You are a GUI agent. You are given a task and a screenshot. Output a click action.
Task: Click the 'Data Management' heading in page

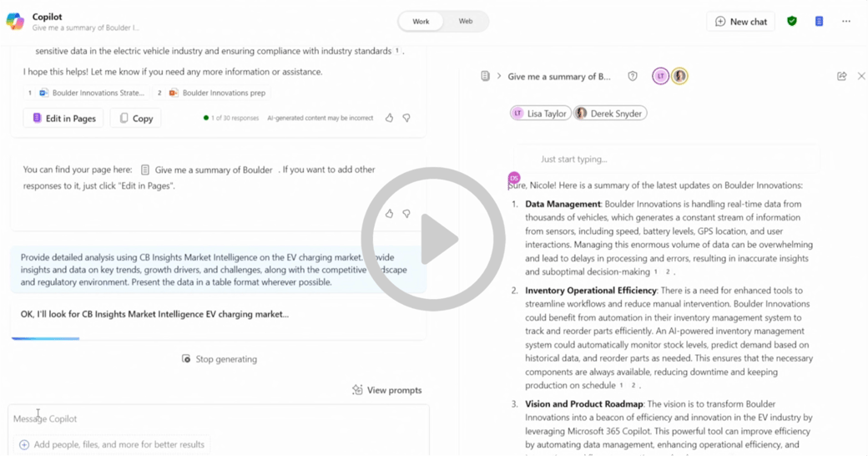point(563,204)
